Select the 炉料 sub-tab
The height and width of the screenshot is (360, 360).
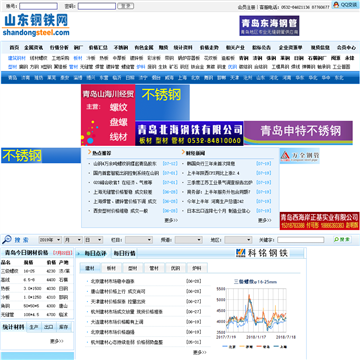pyautogui.click(x=197, y=268)
